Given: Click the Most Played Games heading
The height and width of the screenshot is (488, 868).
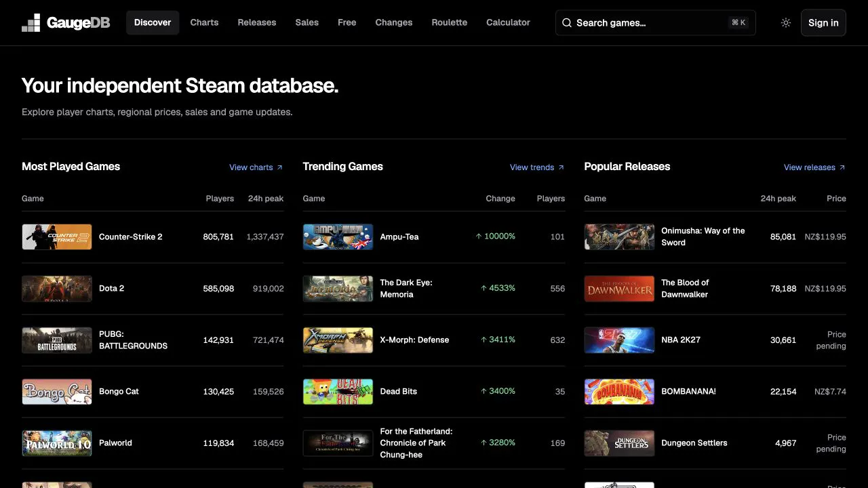Looking at the screenshot, I should [x=71, y=167].
